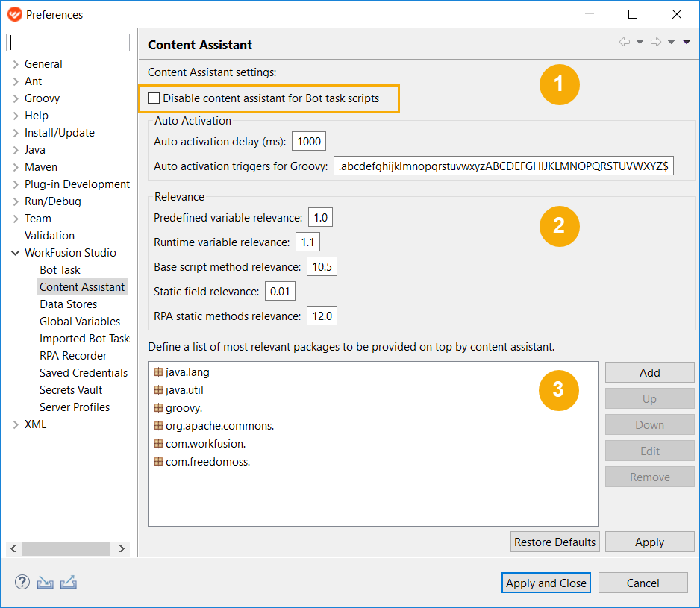Open RPA Recorder preferences page
This screenshot has height=608, width=700.
tap(73, 356)
